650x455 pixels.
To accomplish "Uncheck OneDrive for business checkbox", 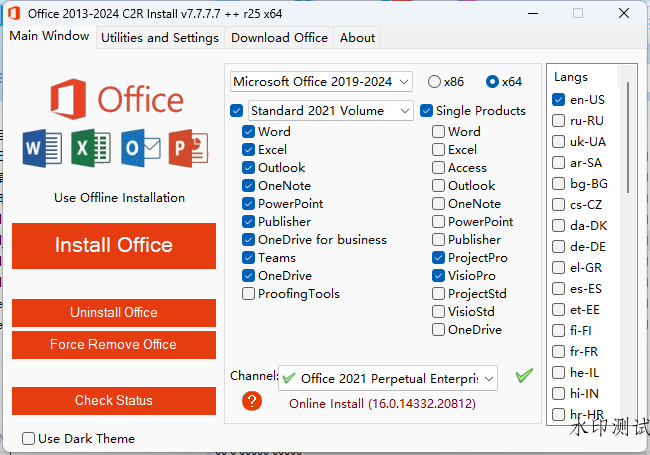I will click(248, 240).
